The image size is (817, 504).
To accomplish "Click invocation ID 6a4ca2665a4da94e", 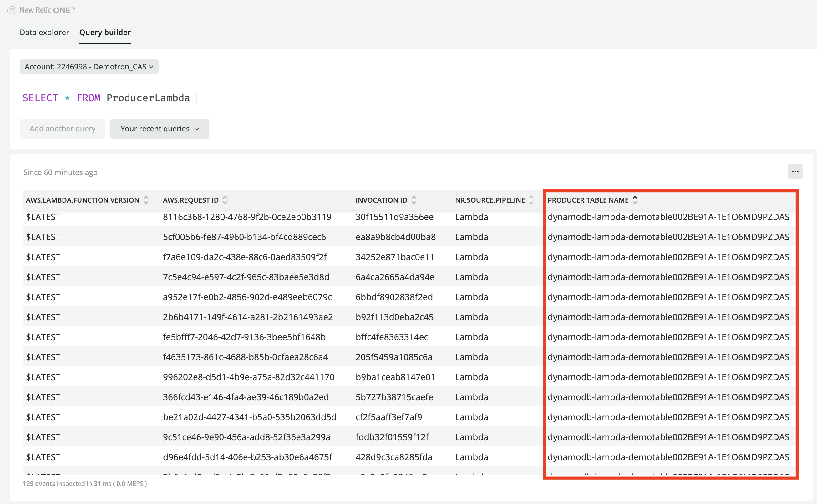I will click(x=395, y=277).
